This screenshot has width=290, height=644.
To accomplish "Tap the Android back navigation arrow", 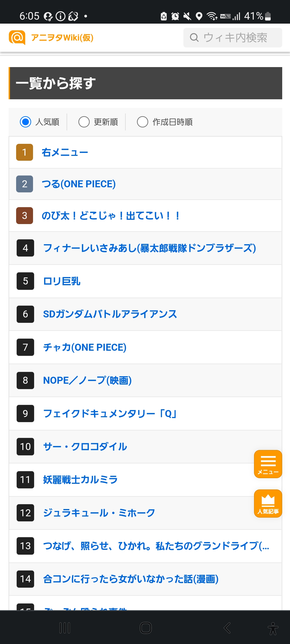I will click(x=227, y=628).
